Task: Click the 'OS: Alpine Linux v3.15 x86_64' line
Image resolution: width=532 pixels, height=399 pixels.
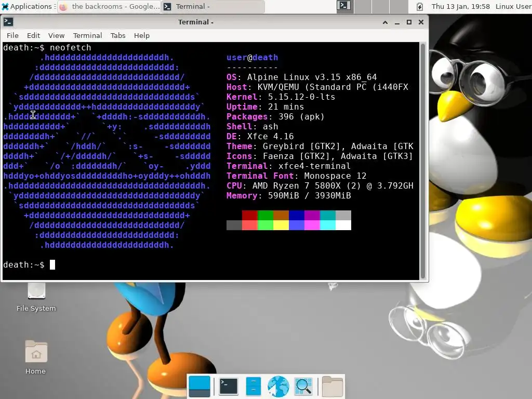Action: point(302,77)
